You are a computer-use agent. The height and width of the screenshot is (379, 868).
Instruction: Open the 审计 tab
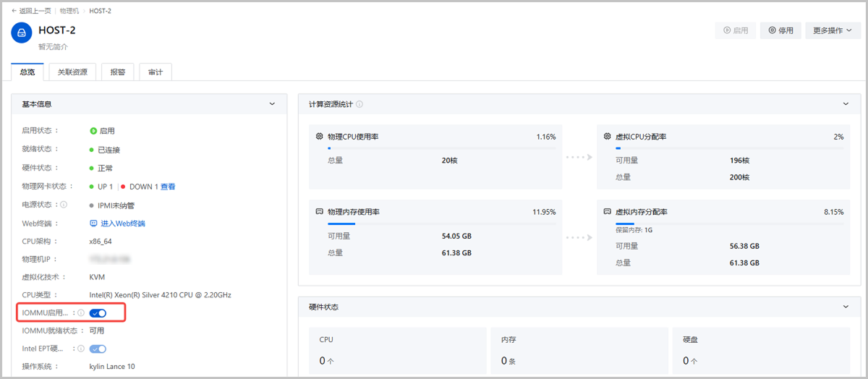(x=155, y=72)
